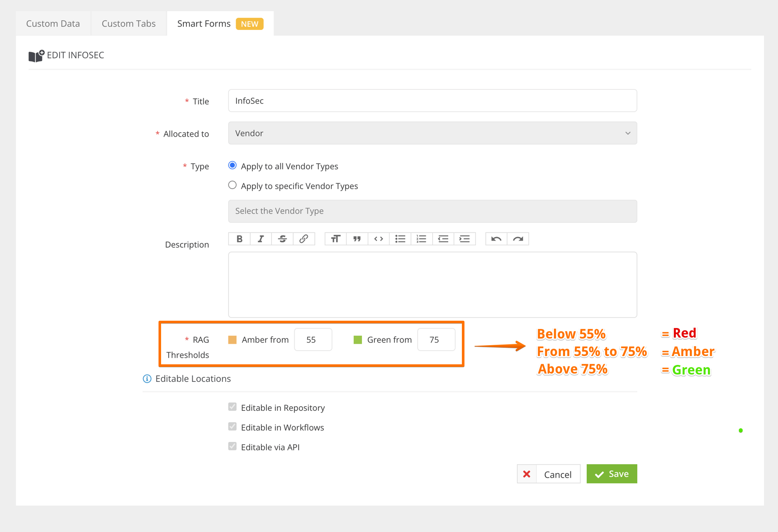The image size is (778, 532).
Task: Create a numbered list
Action: [422, 239]
